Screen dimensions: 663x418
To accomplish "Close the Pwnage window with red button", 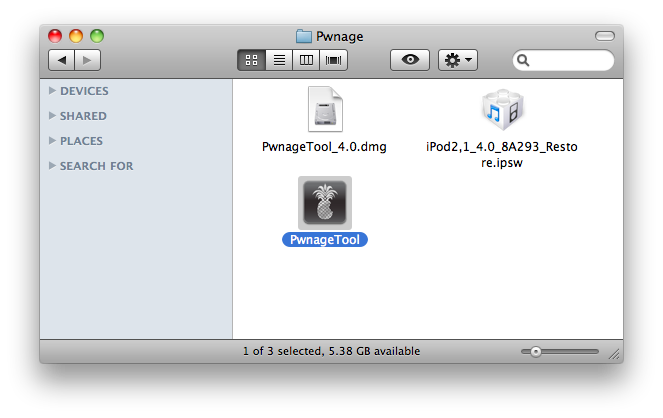I will click(x=55, y=36).
